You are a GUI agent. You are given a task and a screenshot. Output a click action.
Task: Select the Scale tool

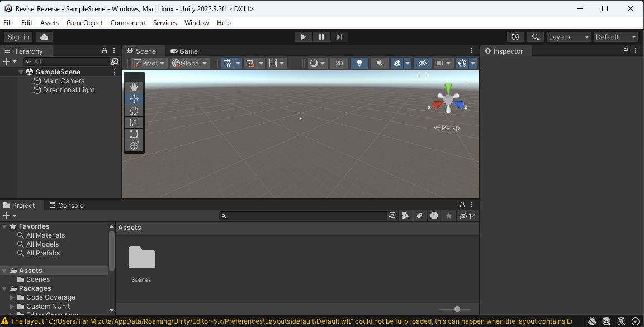(x=134, y=122)
